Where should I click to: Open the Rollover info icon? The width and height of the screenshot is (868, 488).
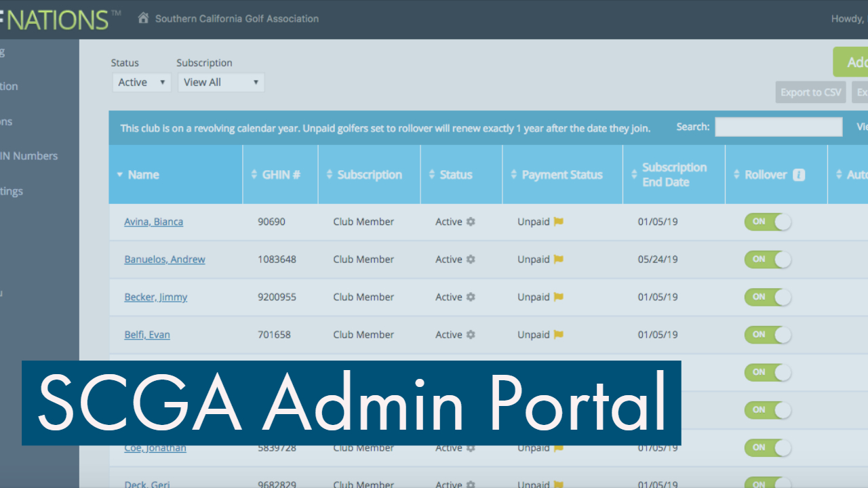coord(799,175)
